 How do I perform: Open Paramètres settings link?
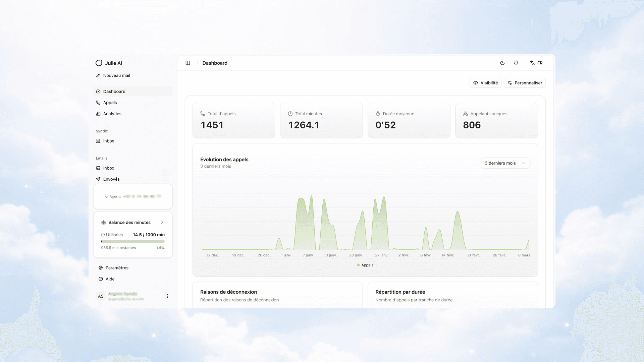117,268
